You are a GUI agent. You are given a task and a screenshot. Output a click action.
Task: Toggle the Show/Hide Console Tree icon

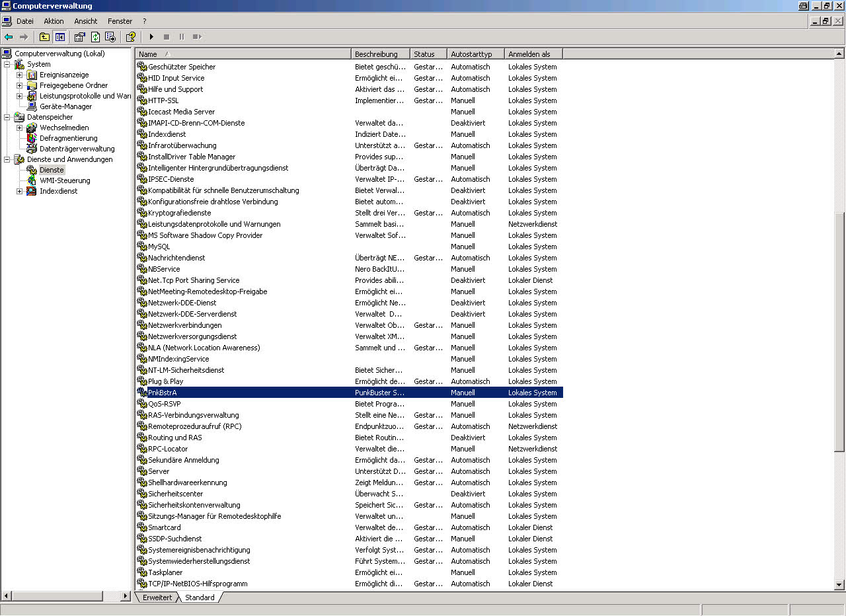[x=60, y=37]
